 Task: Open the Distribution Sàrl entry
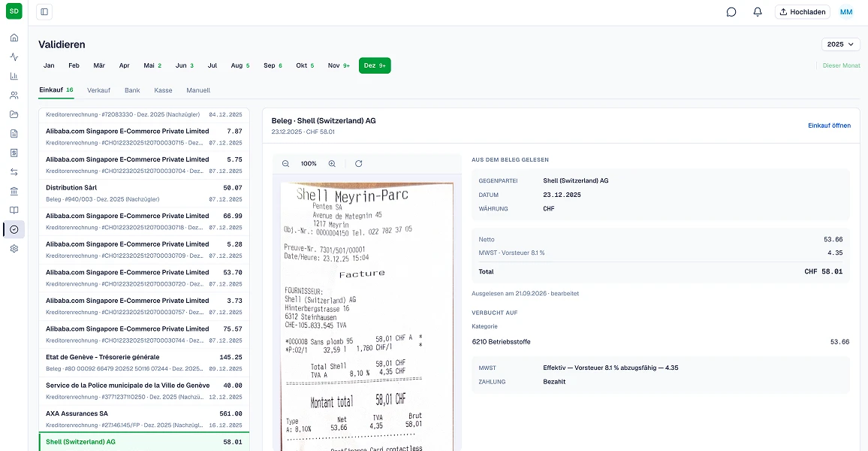point(144,193)
